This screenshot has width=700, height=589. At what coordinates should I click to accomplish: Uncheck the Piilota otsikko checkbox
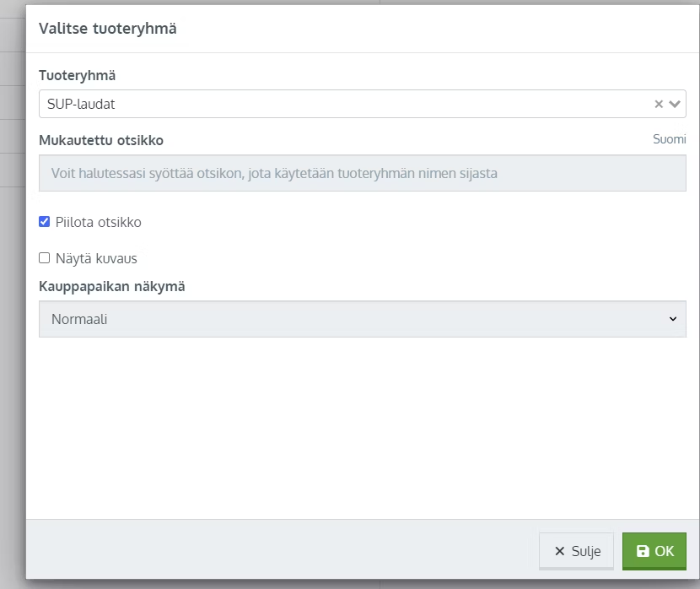(x=44, y=221)
